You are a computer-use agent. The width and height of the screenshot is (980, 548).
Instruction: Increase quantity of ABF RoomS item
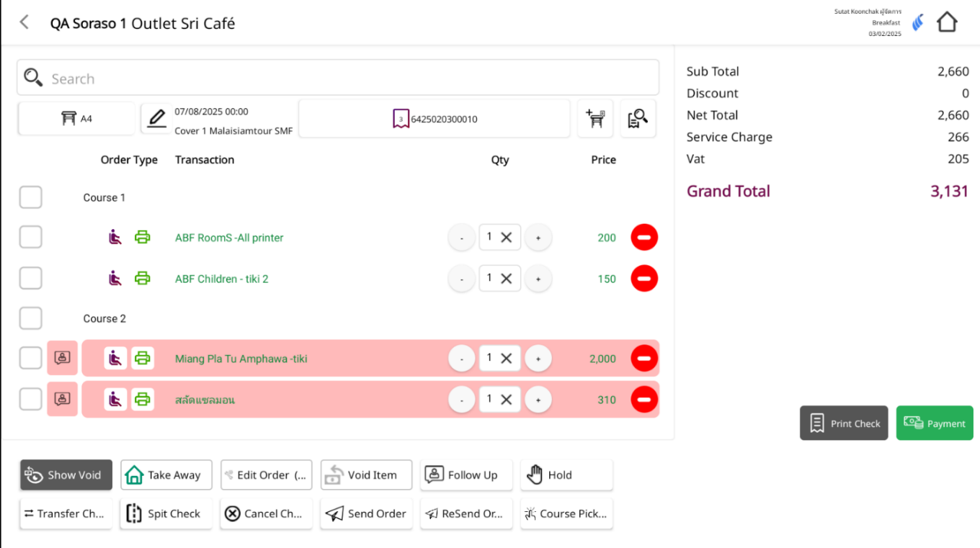[538, 238]
